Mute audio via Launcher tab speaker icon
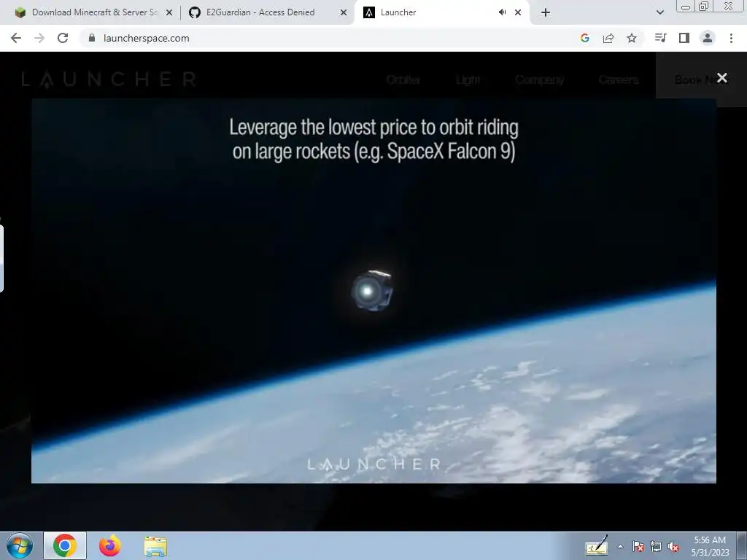 (502, 12)
